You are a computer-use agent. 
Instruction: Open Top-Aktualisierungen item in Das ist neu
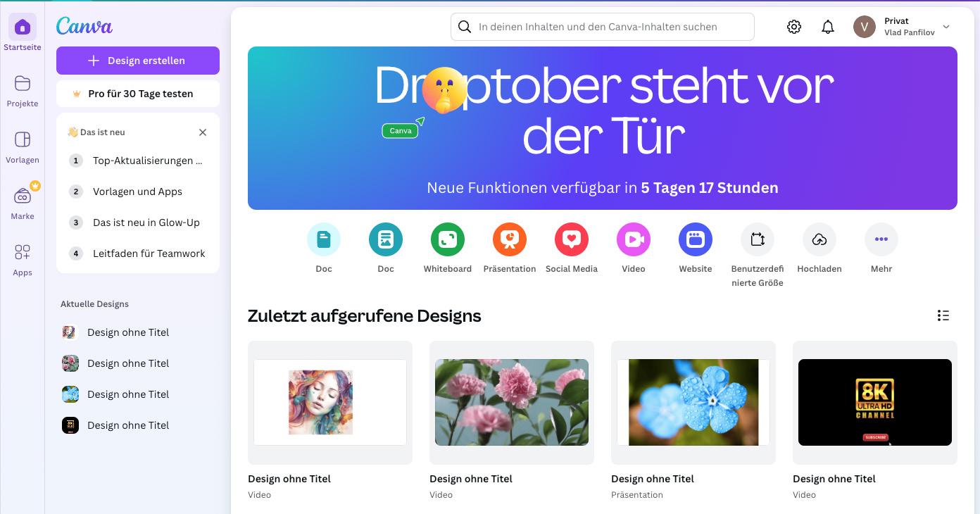tap(138, 161)
